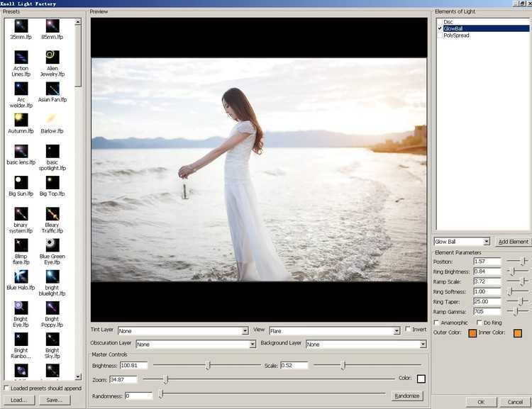This screenshot has width=532, height=409.
Task: Open the master Color swatch
Action: (x=421, y=379)
